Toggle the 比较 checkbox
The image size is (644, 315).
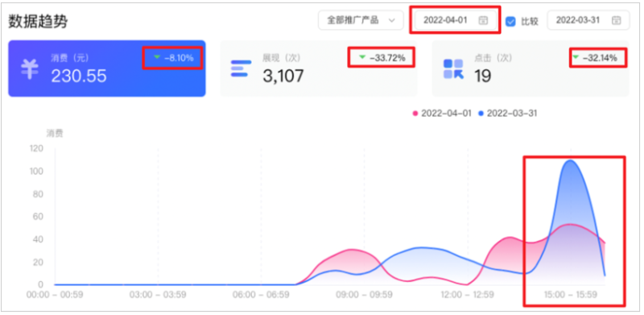click(x=510, y=21)
